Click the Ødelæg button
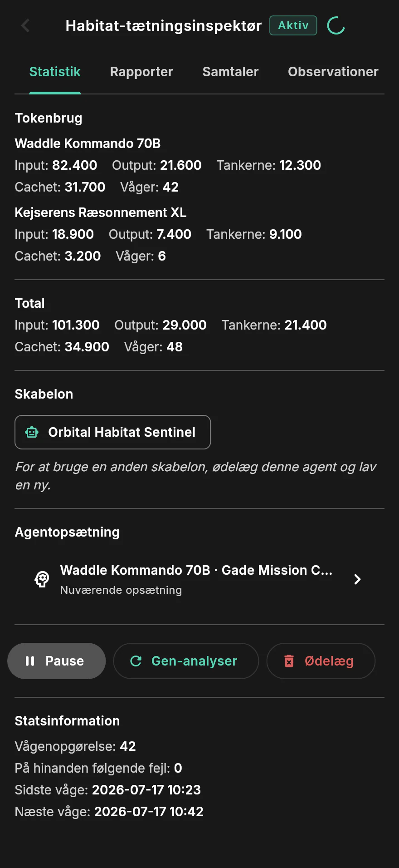Viewport: 399px width, 868px height. tap(321, 661)
